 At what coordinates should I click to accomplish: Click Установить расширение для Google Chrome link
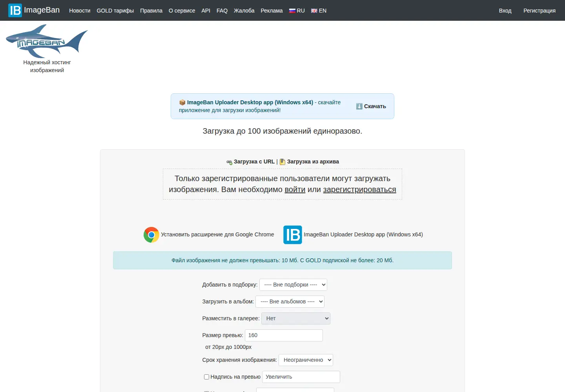[x=217, y=234]
